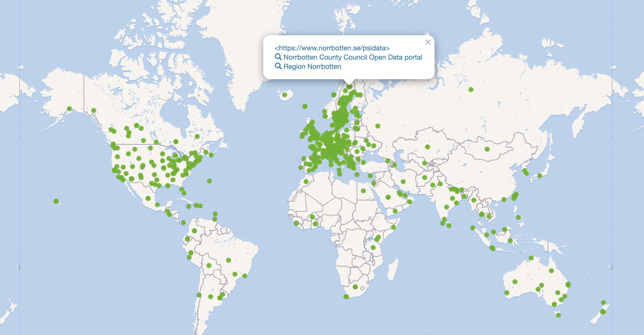Click magnifier icon beside Norrbotten County Council
The height and width of the screenshot is (335, 644).
point(278,57)
